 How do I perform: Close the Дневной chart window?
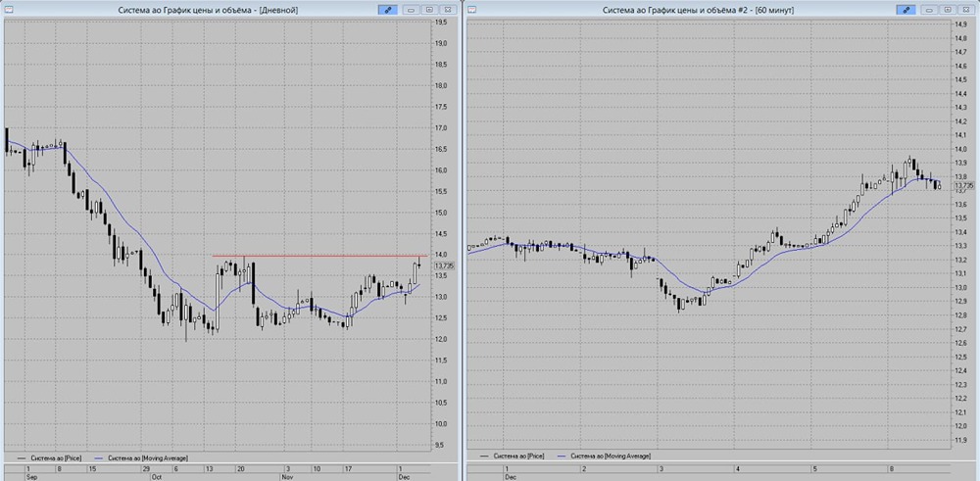pos(448,10)
